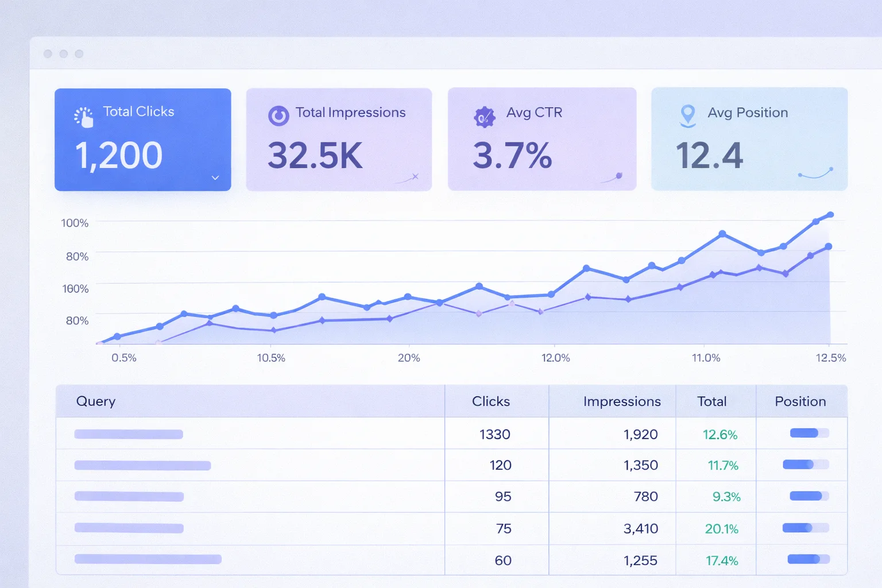Click the leftmost window control dot
The width and height of the screenshot is (882, 588).
coord(48,53)
